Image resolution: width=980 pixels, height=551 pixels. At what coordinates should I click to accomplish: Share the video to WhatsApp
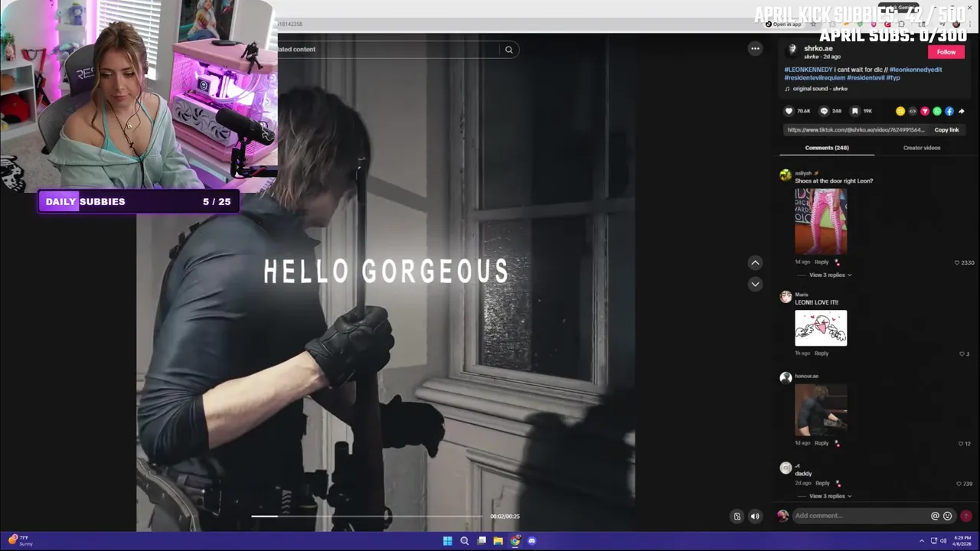click(937, 111)
